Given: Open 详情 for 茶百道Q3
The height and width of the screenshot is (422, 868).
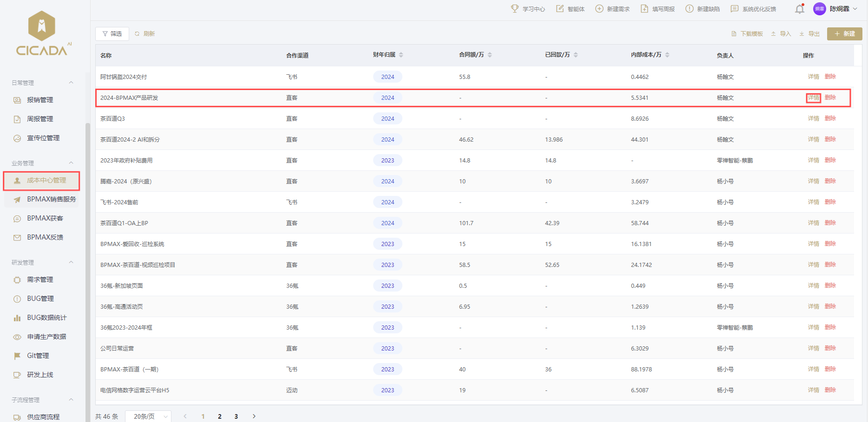Looking at the screenshot, I should point(813,118).
